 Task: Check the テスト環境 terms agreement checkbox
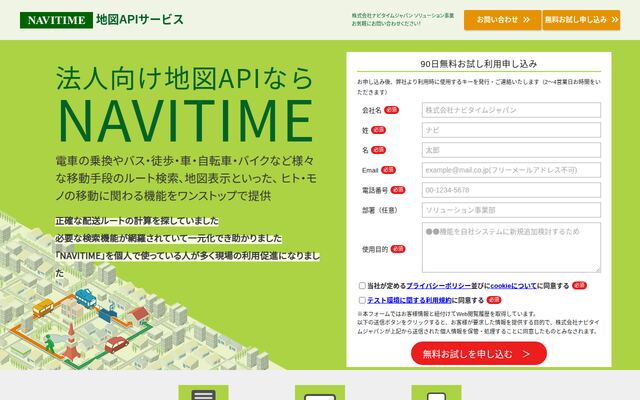[x=362, y=300]
